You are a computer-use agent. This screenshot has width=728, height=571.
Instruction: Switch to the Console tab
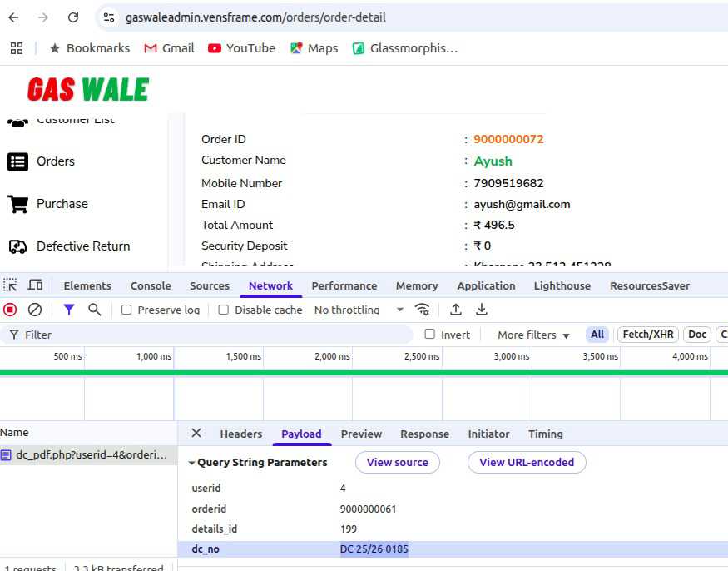click(x=151, y=285)
